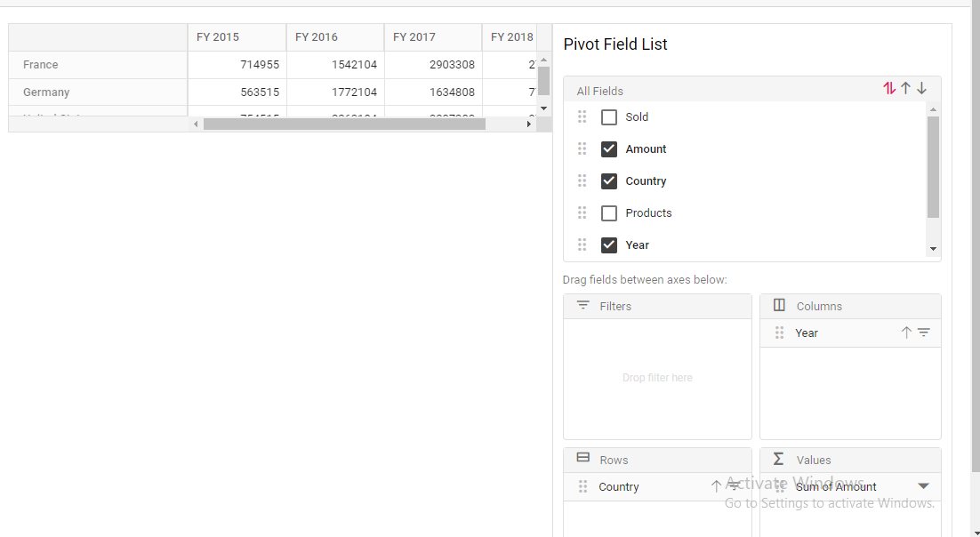Click the drag handle of Year in Columns

779,333
